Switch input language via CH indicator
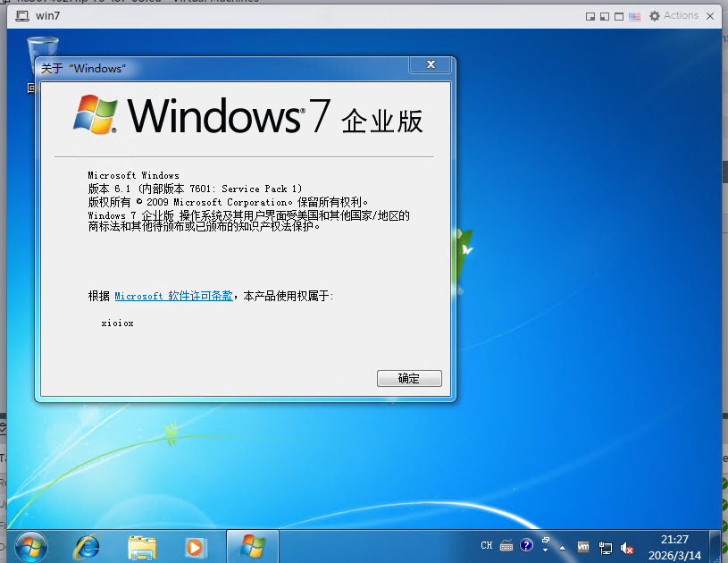This screenshot has width=728, height=563. click(x=486, y=545)
